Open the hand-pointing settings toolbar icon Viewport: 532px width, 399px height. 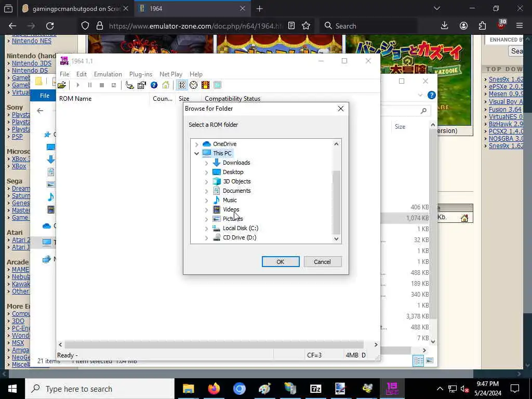tap(129, 85)
